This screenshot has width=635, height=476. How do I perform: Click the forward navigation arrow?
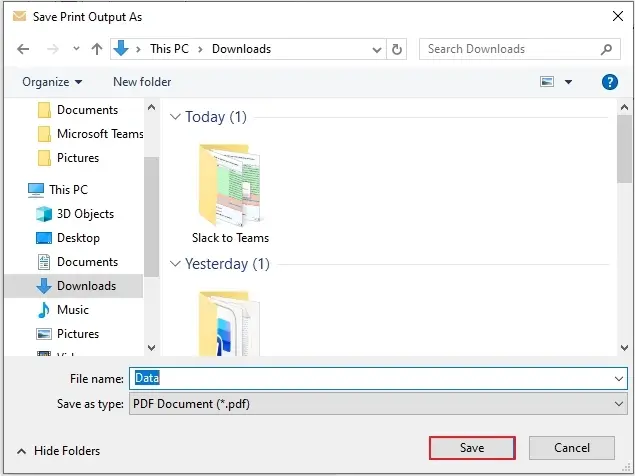click(53, 49)
